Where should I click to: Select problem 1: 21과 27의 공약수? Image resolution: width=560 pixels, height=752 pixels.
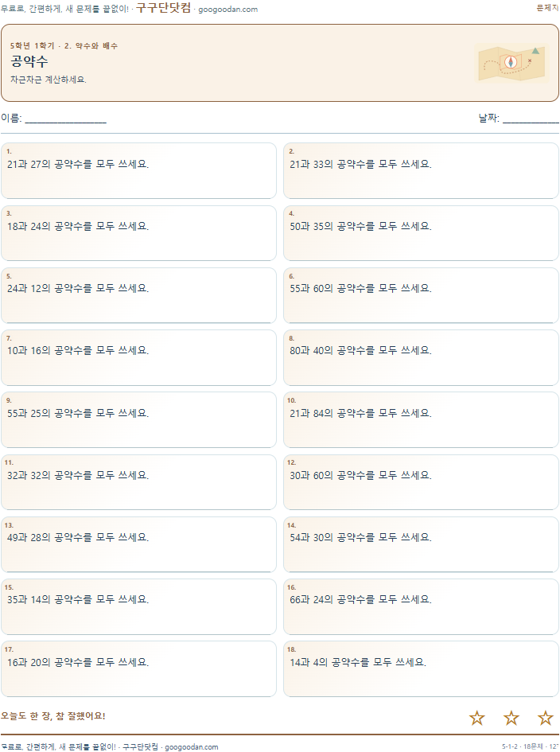[x=138, y=171]
